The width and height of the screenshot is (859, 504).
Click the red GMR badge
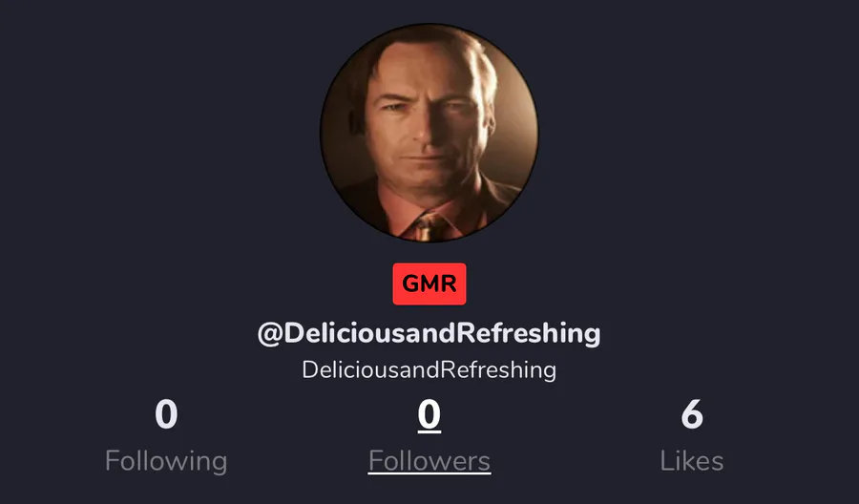429,283
